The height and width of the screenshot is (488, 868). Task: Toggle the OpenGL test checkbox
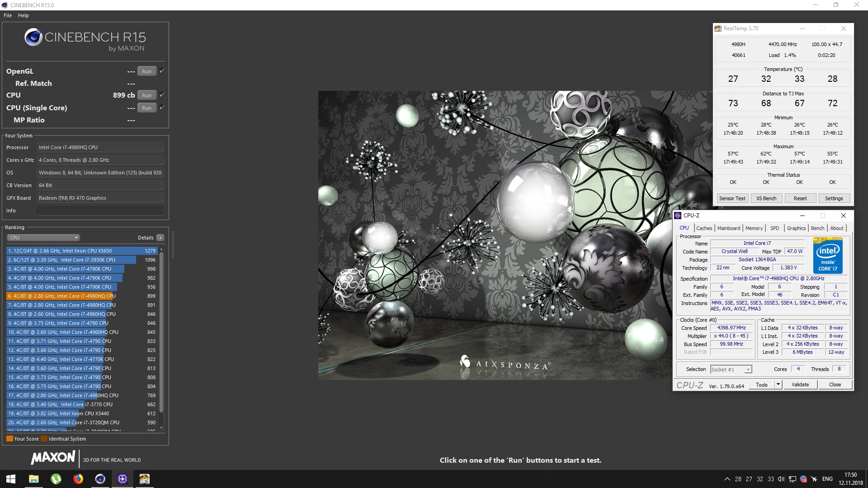click(162, 71)
